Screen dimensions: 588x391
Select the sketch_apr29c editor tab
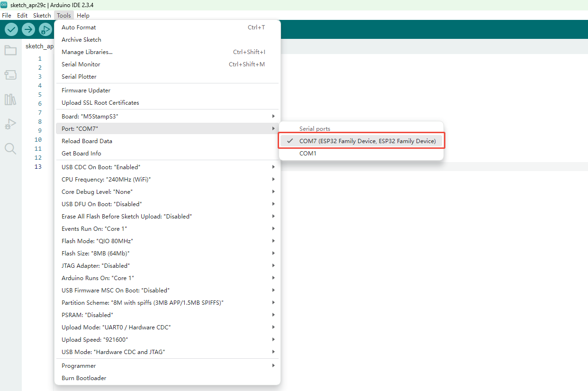39,46
